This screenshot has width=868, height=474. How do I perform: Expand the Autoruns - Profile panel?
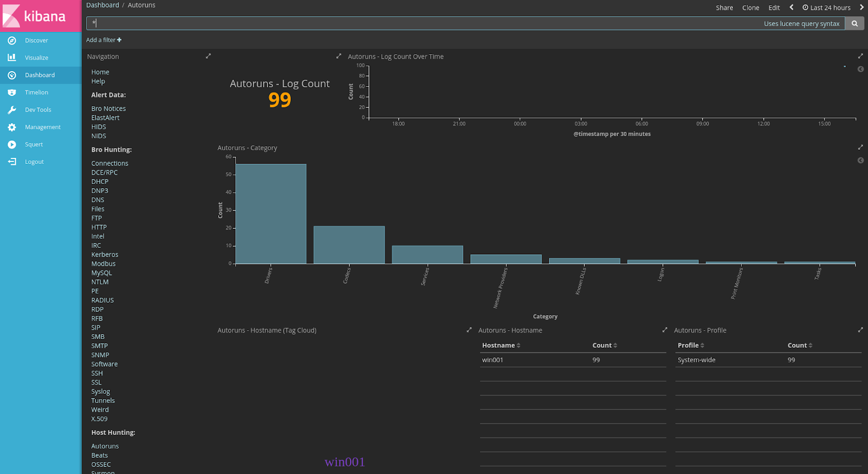click(860, 330)
